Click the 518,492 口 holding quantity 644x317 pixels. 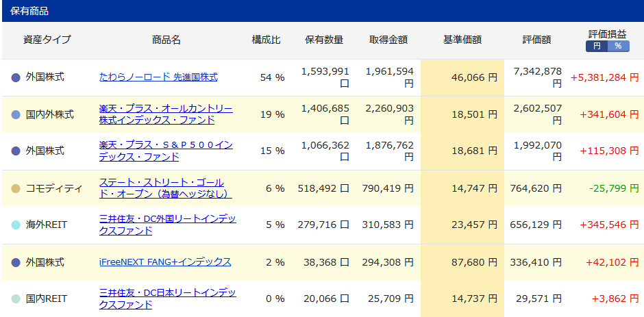tap(323, 188)
